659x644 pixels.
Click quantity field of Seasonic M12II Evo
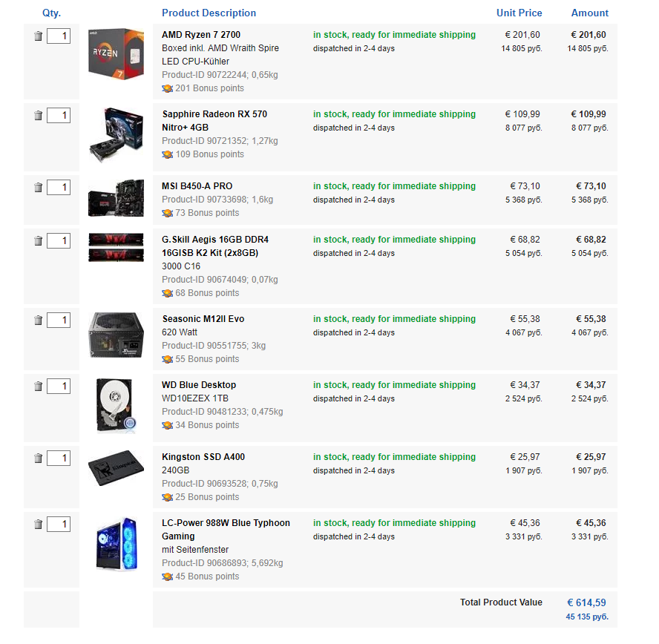(x=59, y=320)
